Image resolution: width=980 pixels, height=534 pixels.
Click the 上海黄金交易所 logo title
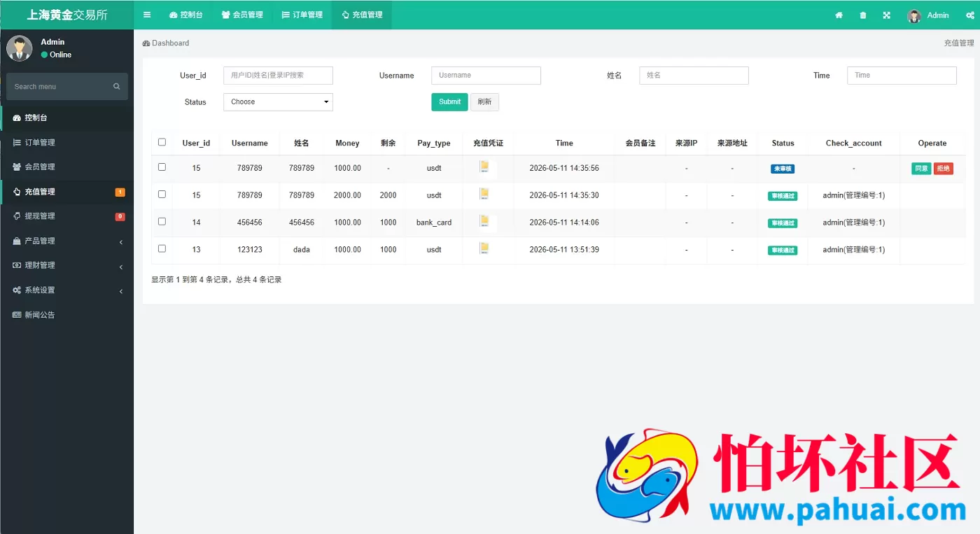point(66,15)
